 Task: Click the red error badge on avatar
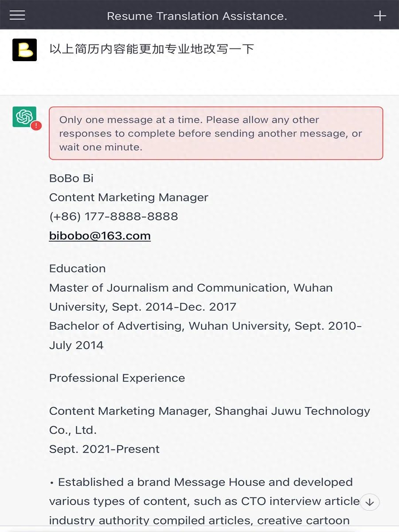[x=37, y=126]
